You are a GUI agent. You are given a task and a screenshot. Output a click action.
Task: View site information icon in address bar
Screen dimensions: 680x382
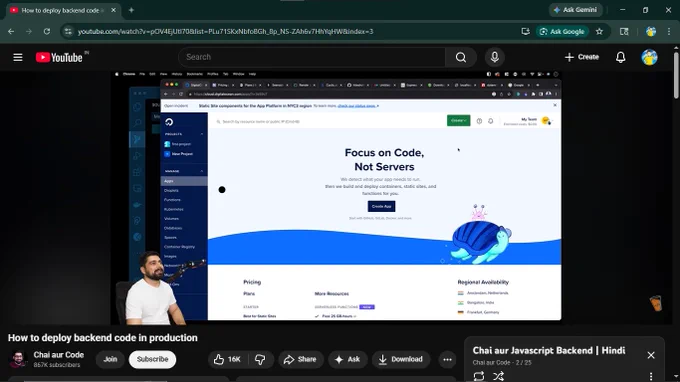[68, 31]
